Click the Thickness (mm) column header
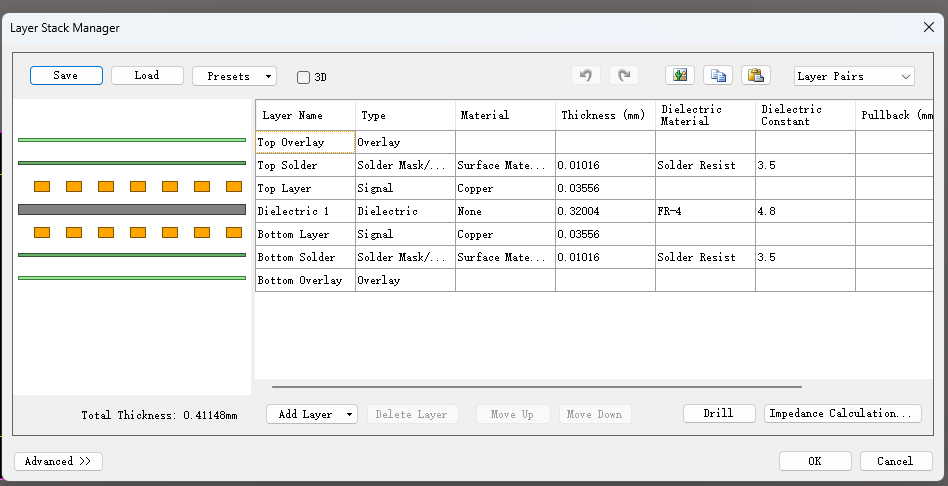The height and width of the screenshot is (486, 948). 605,115
